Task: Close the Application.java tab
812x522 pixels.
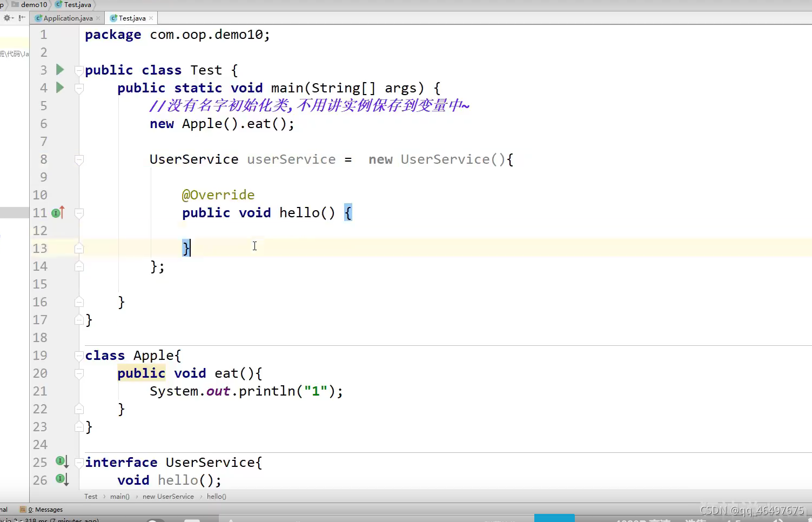Action: click(98, 18)
